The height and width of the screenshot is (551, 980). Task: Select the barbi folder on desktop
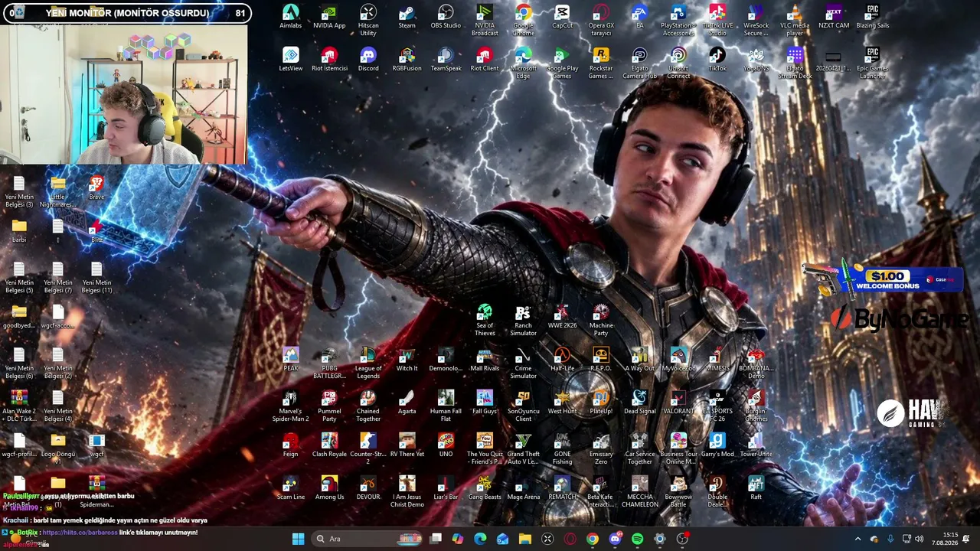pos(19,231)
